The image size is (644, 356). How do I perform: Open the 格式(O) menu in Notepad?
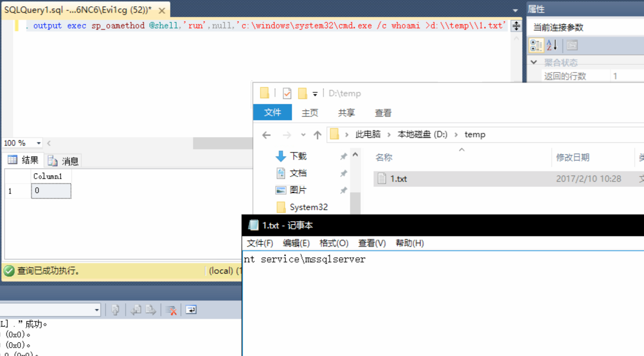(333, 243)
